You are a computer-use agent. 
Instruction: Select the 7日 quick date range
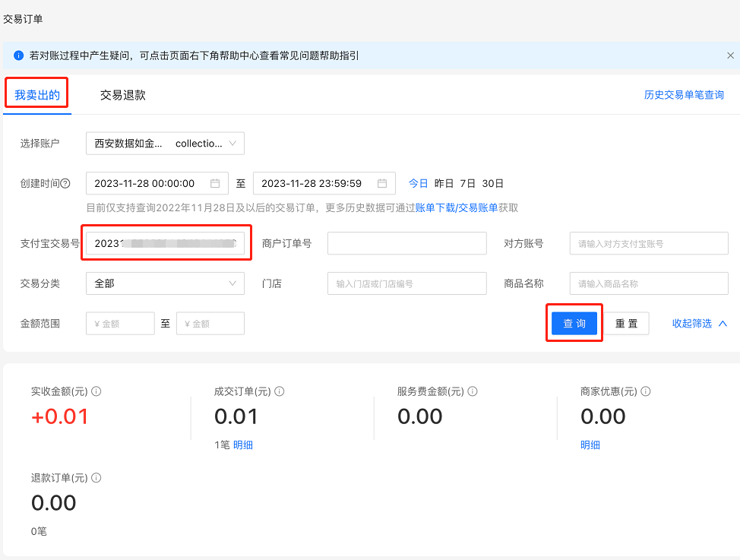point(468,183)
